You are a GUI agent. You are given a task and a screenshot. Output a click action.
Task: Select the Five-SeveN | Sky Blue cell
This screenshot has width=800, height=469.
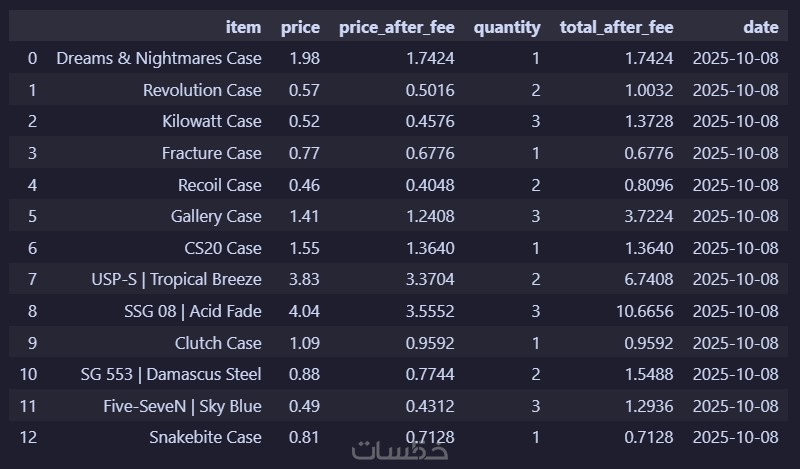(182, 406)
